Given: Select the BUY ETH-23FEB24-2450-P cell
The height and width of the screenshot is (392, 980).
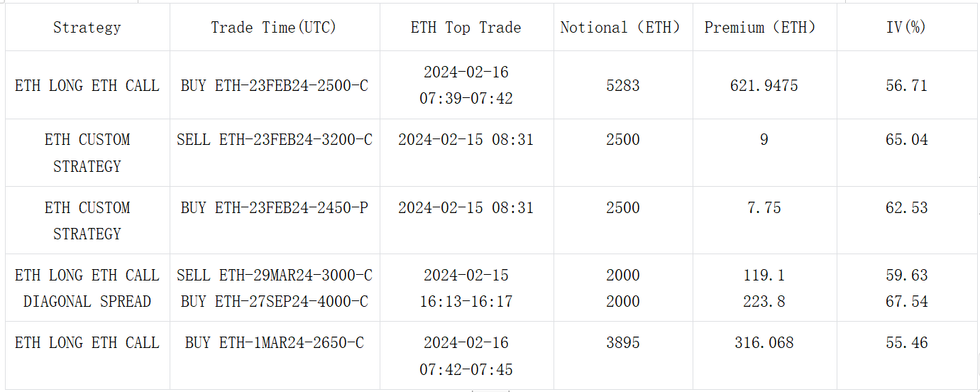Looking at the screenshot, I should 275,208.
